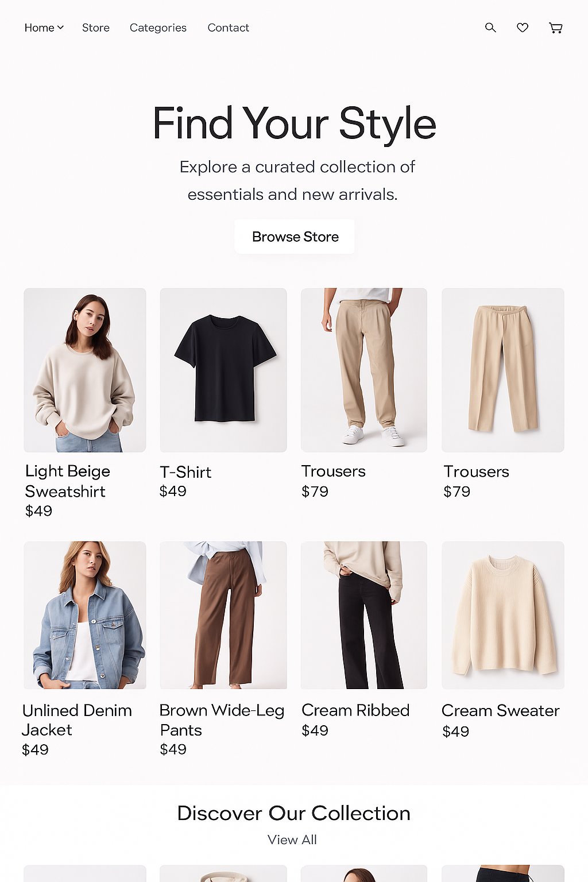Screen dimensions: 588x882
Task: Open the shopping cart icon
Action: [555, 28]
